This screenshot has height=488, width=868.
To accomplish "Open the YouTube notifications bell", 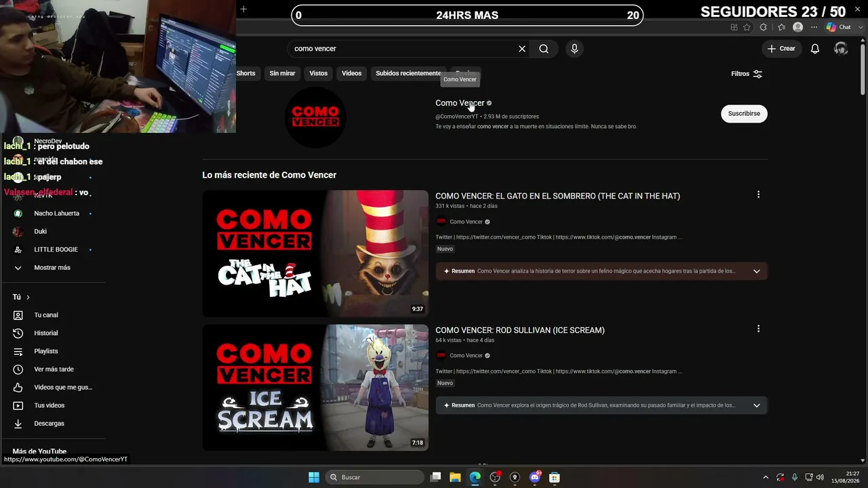I will click(x=815, y=49).
